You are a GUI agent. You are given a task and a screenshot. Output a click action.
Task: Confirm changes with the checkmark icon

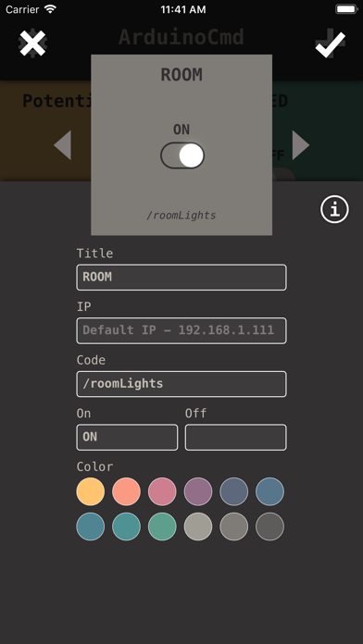tap(330, 43)
